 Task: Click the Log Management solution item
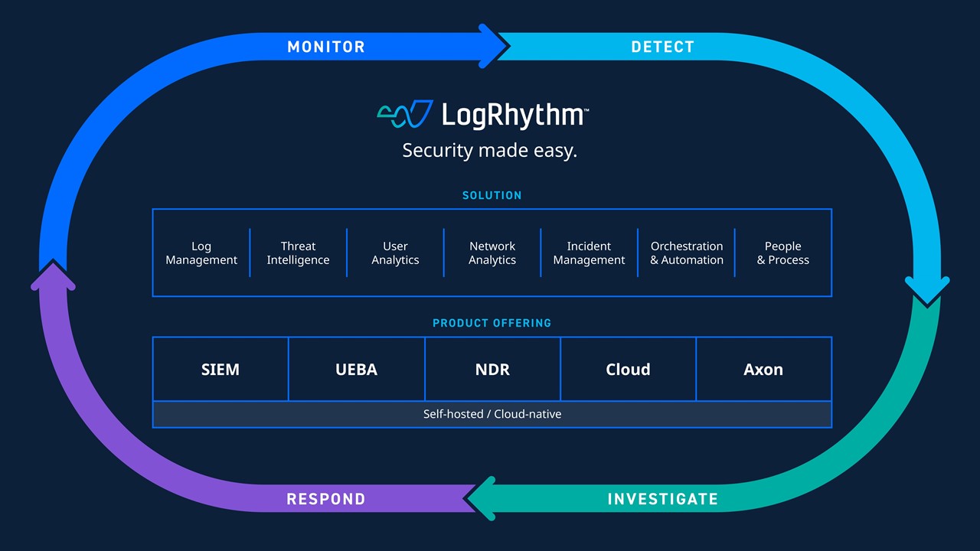point(201,253)
